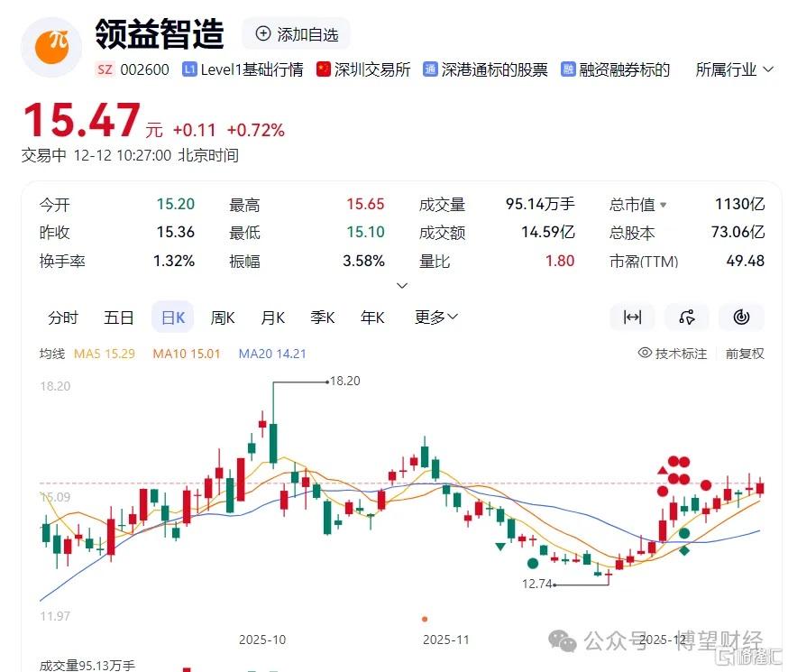Viewport: 788px width, 672px height.
Task: Expand the 所属行业 dropdown
Action: click(768, 69)
